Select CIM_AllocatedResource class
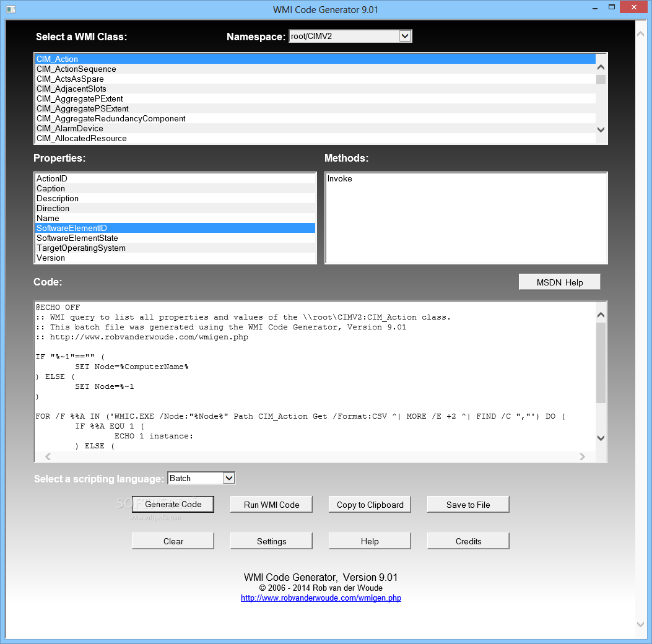 (316, 139)
